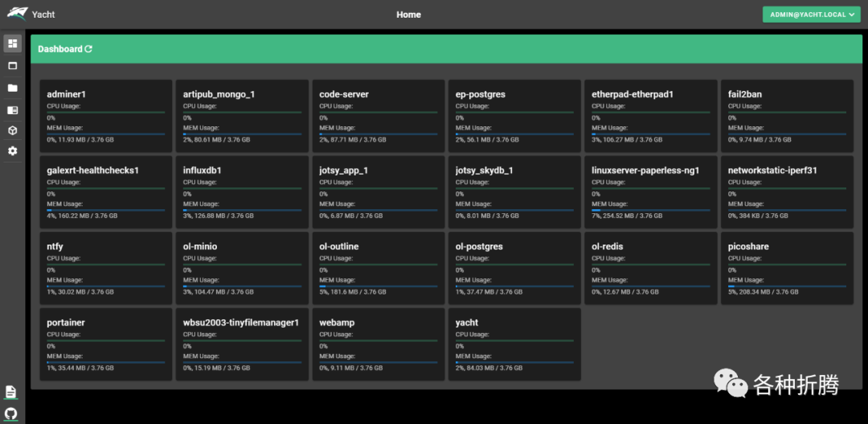Open the documentation file icon at sidebar bottom

coord(11,392)
